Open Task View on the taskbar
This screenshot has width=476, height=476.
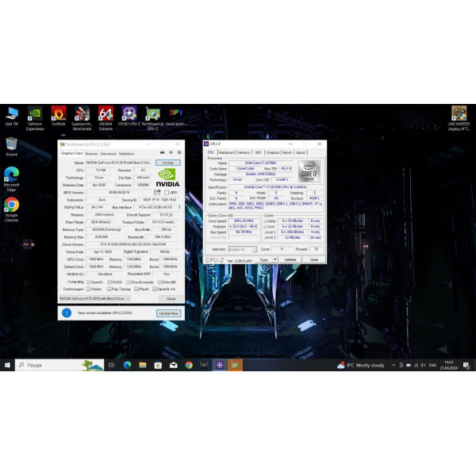coord(111,365)
